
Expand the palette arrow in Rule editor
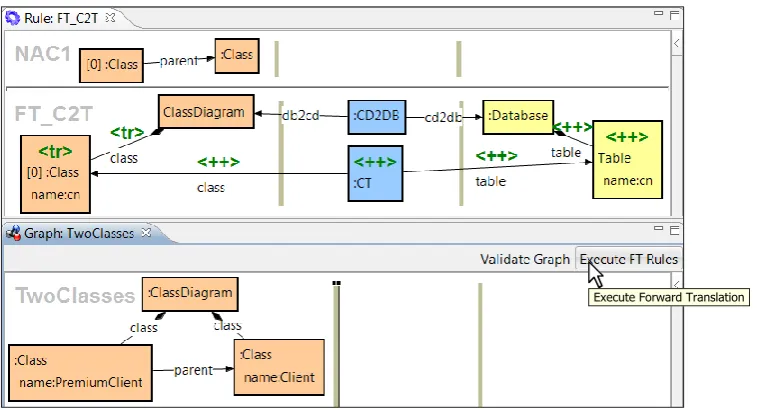pyautogui.click(x=677, y=43)
